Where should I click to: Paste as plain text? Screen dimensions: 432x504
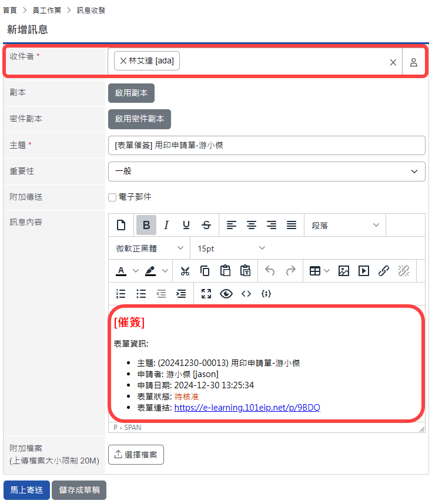[245, 271]
